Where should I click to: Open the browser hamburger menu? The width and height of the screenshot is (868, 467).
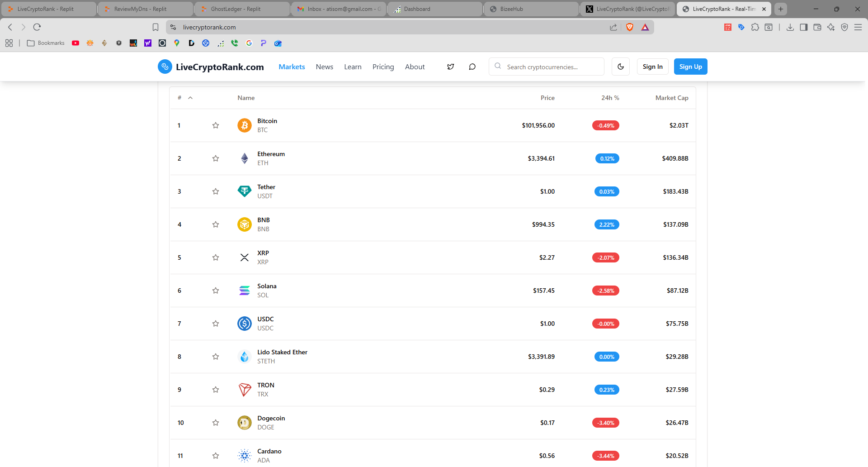coord(859,27)
